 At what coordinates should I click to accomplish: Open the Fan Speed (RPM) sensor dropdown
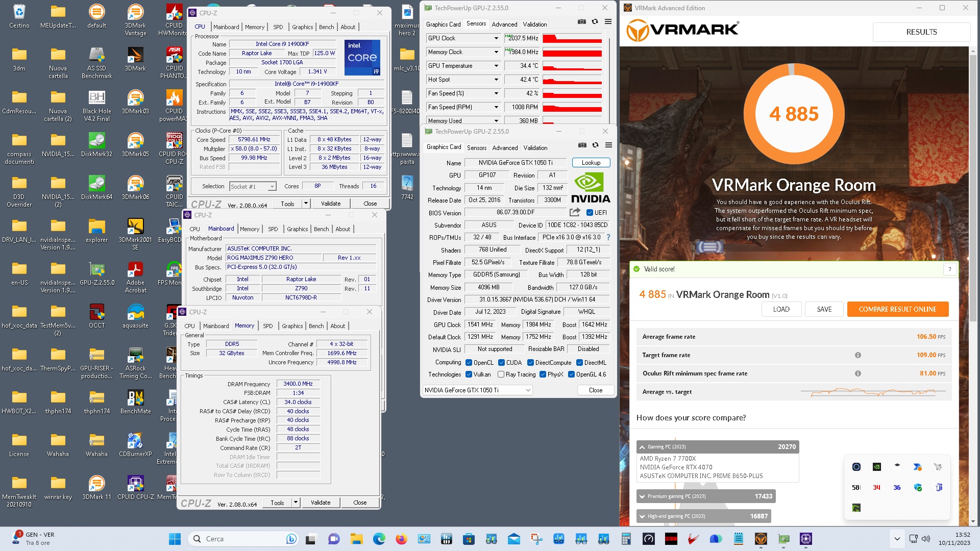tap(496, 107)
